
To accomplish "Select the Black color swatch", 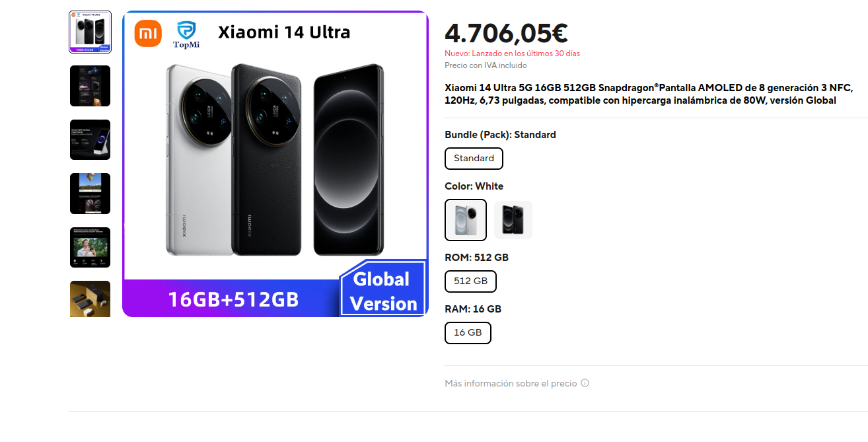I will click(x=513, y=220).
